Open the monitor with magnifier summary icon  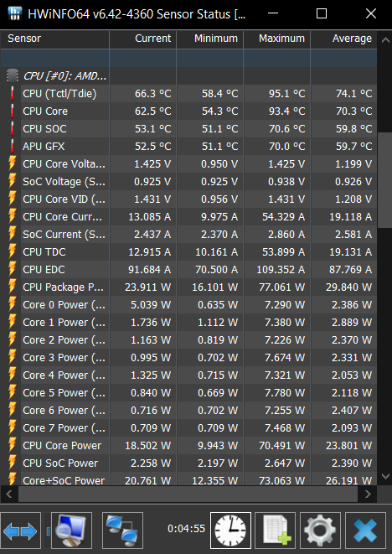(71, 531)
